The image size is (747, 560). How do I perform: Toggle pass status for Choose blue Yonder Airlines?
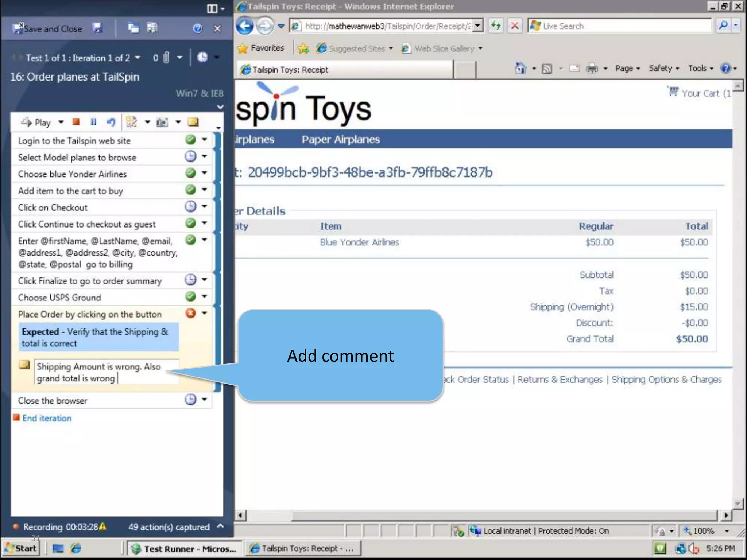coord(190,173)
